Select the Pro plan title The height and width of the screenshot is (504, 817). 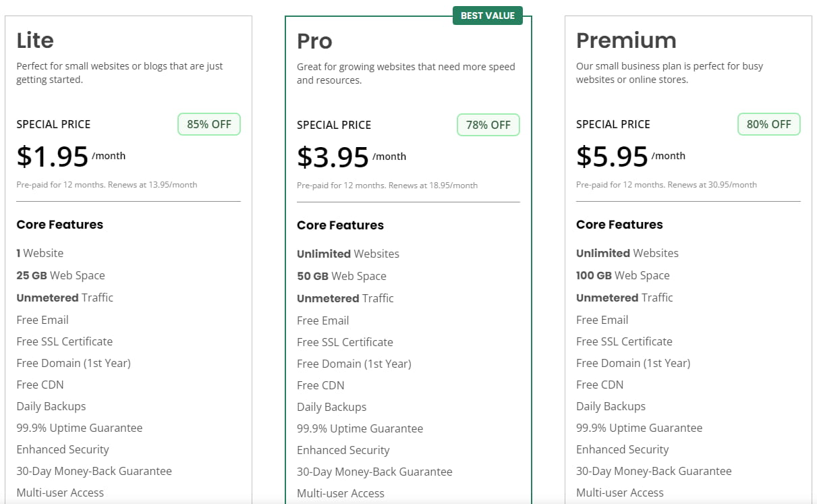pyautogui.click(x=314, y=41)
